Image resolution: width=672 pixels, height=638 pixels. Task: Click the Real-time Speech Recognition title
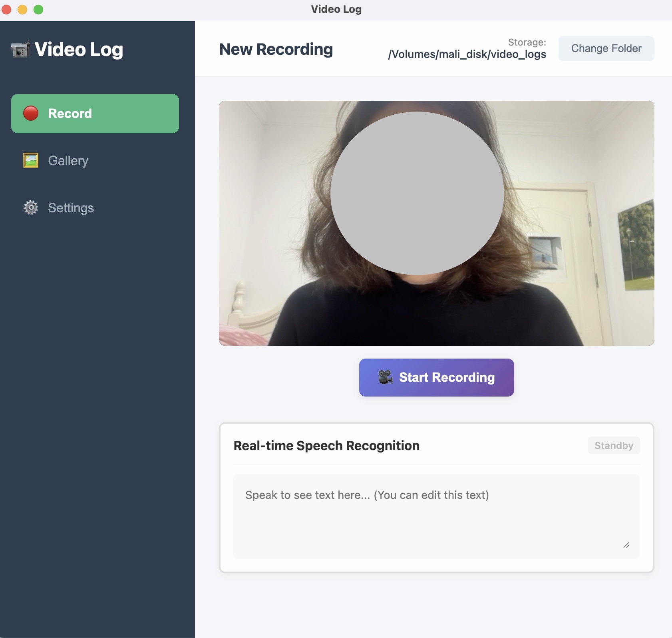click(326, 445)
